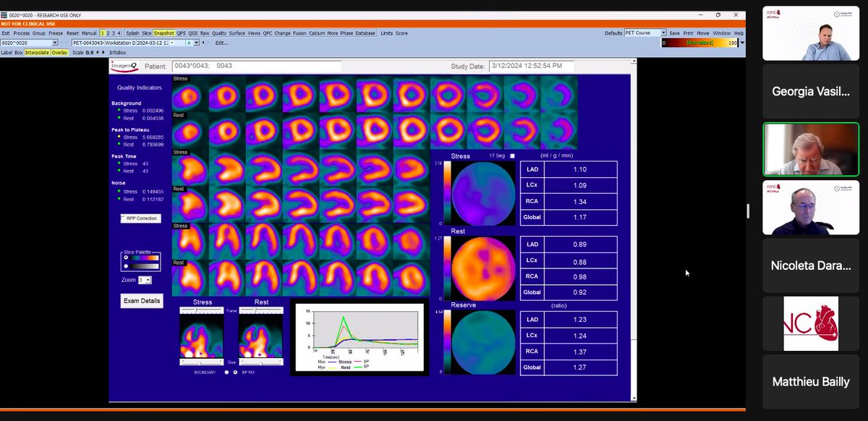
Task: Open the Splash page
Action: 132,33
